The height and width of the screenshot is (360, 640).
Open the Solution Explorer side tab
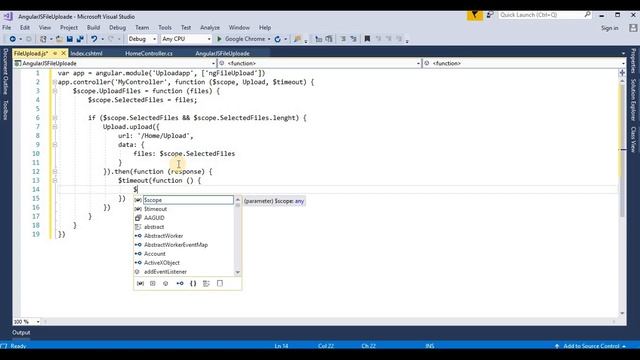(x=633, y=100)
